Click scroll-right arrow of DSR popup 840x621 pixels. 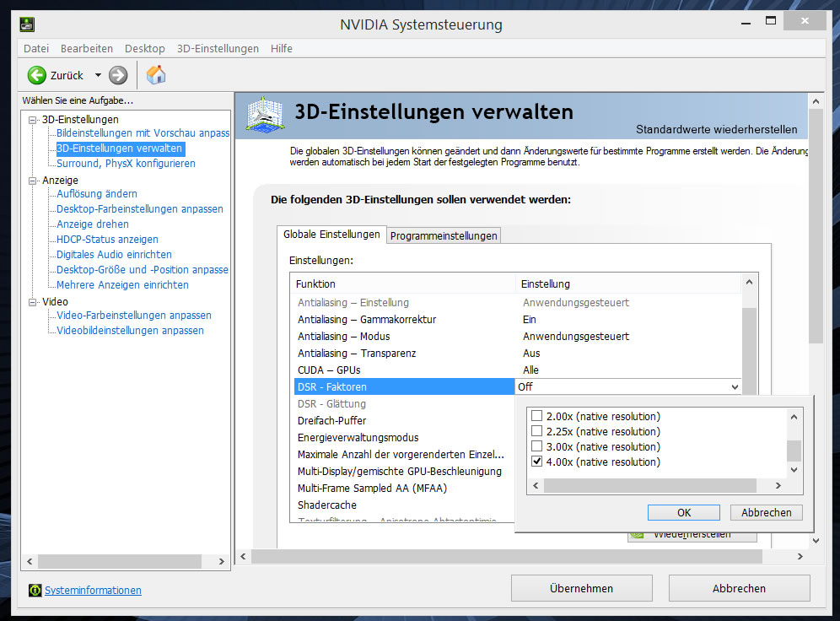(778, 485)
